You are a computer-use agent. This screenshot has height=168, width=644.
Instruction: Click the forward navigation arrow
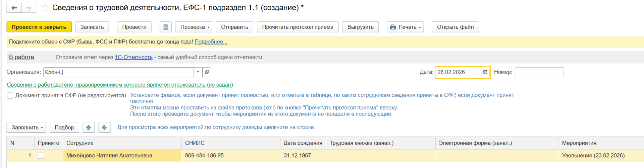[29, 8]
